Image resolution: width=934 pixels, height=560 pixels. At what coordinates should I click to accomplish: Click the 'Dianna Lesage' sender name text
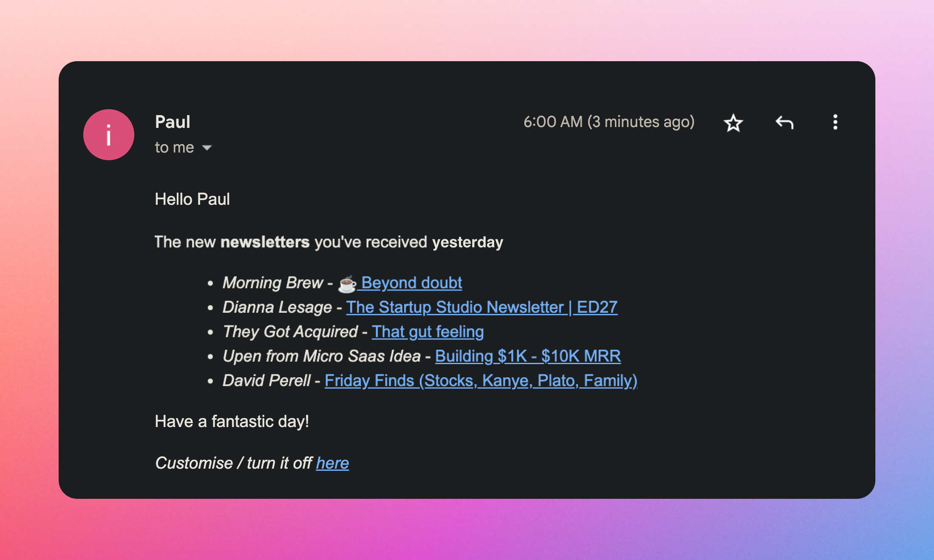(277, 307)
